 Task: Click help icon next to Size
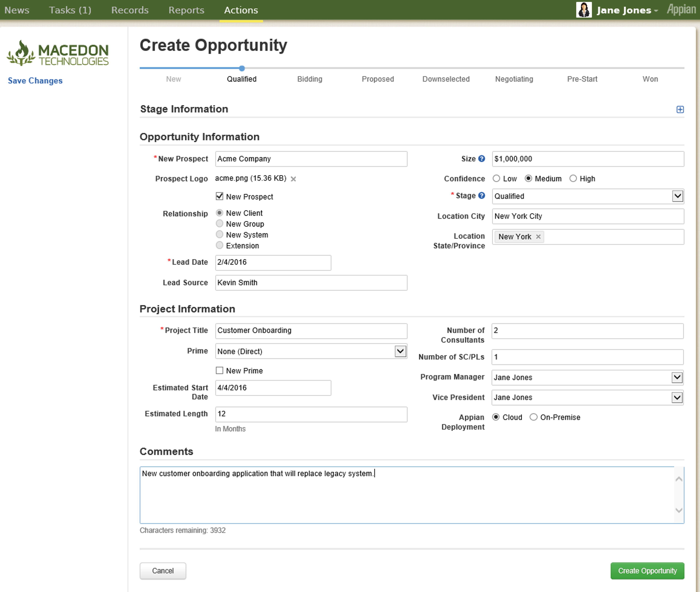(481, 159)
